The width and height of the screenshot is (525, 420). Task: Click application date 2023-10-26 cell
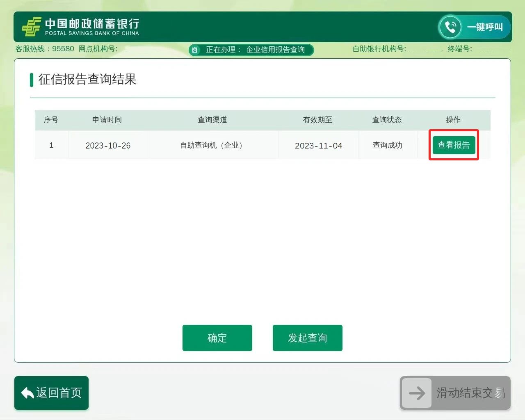click(x=108, y=146)
